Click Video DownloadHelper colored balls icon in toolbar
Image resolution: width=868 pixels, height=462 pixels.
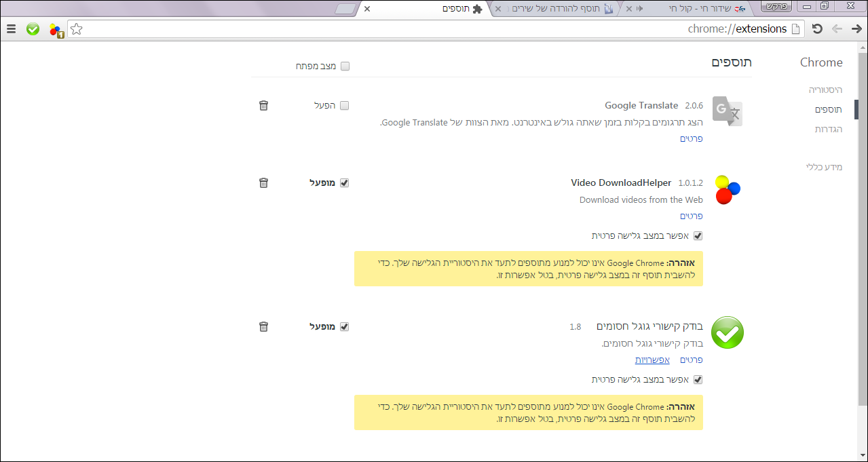(x=56, y=30)
